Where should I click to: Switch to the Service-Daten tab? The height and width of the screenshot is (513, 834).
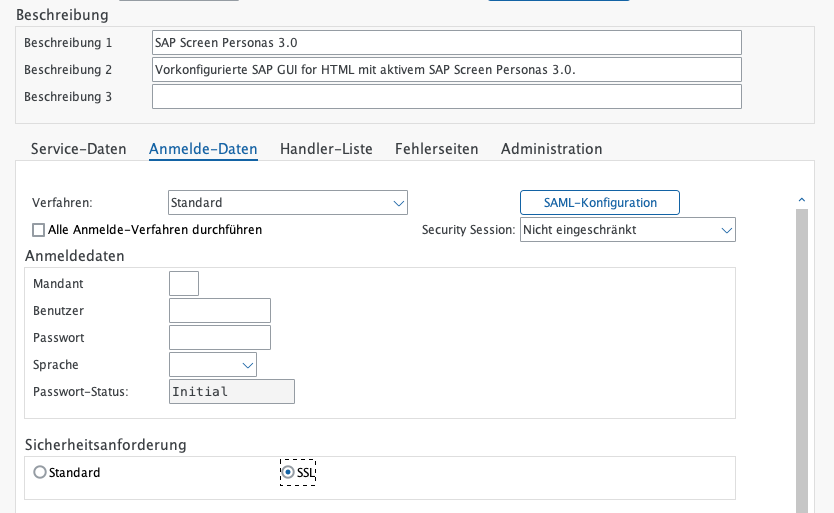click(x=79, y=149)
